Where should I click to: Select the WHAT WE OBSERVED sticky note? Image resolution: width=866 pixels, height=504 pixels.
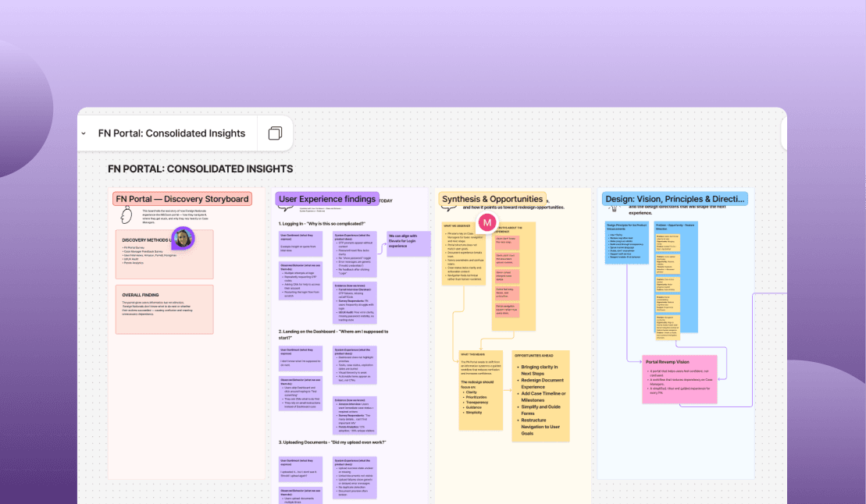(x=464, y=254)
